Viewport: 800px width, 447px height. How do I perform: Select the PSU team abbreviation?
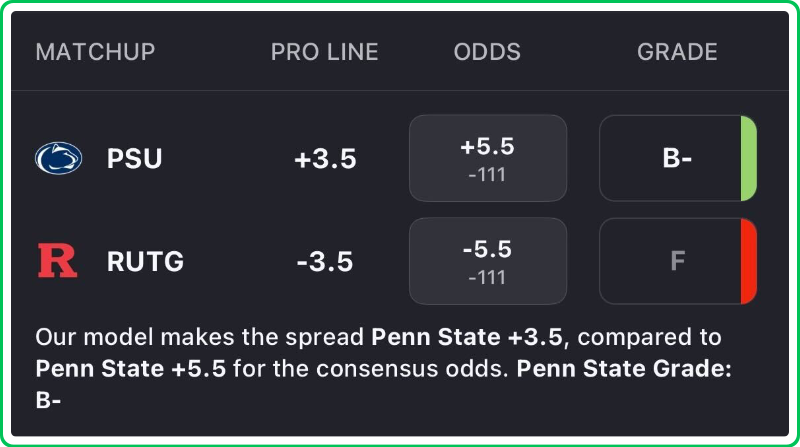[x=134, y=159]
